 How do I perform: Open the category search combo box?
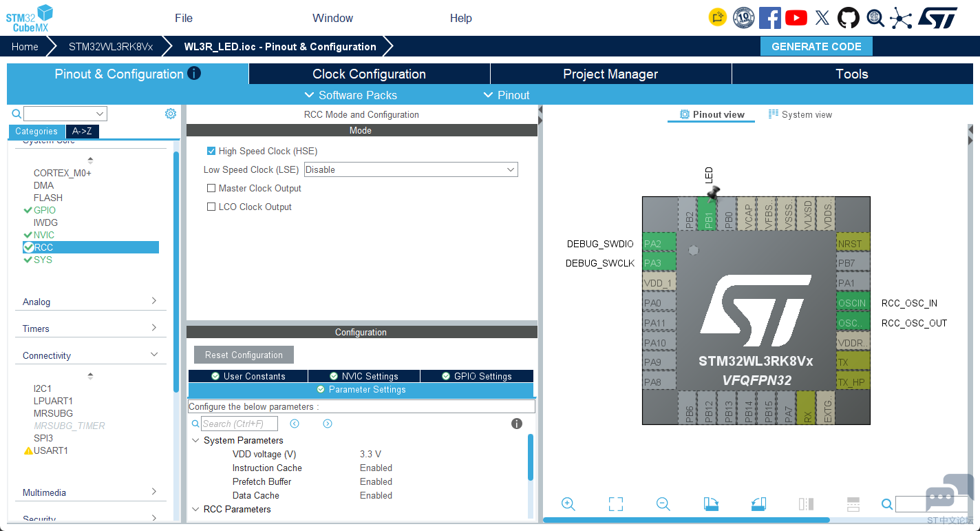click(65, 114)
